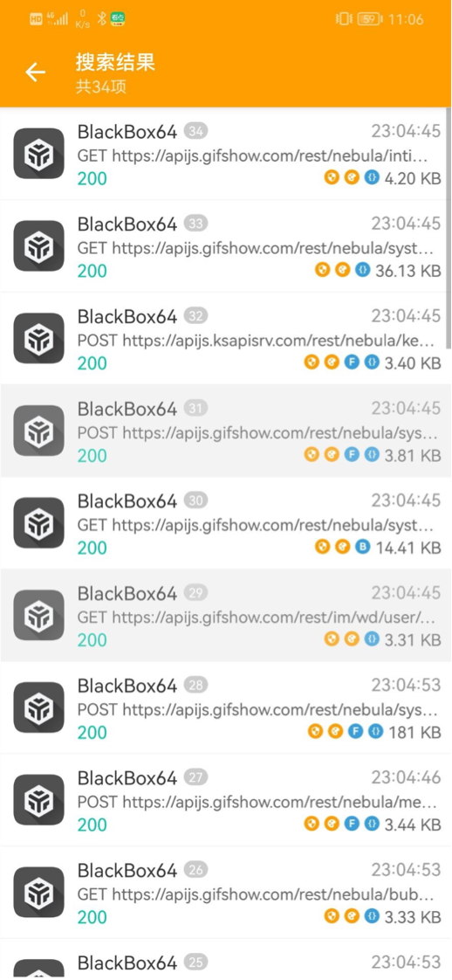The height and width of the screenshot is (980, 452).
Task: Tap the blue JSON badge on request 26
Action: [x=372, y=916]
